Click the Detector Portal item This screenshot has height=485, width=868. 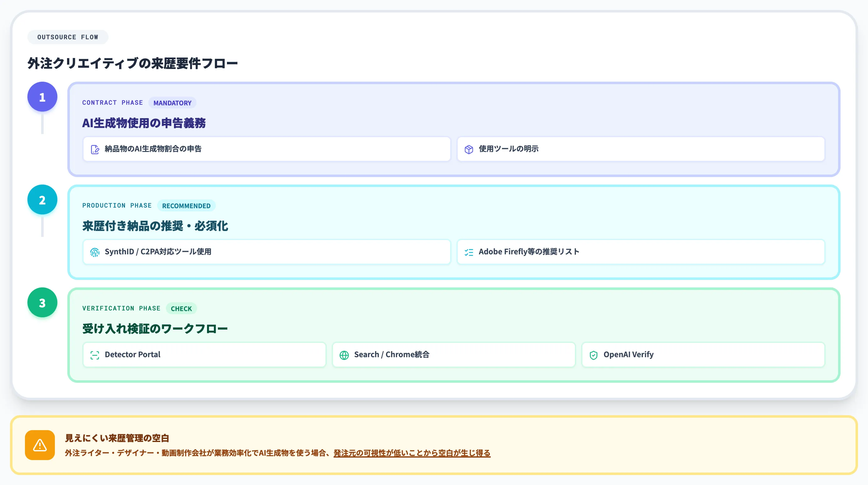[204, 355]
